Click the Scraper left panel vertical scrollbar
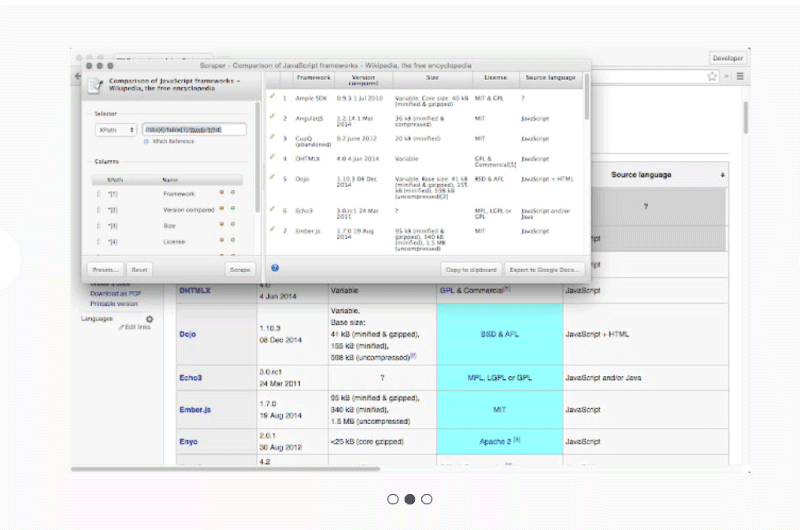The height and width of the screenshot is (530, 800). click(x=257, y=157)
